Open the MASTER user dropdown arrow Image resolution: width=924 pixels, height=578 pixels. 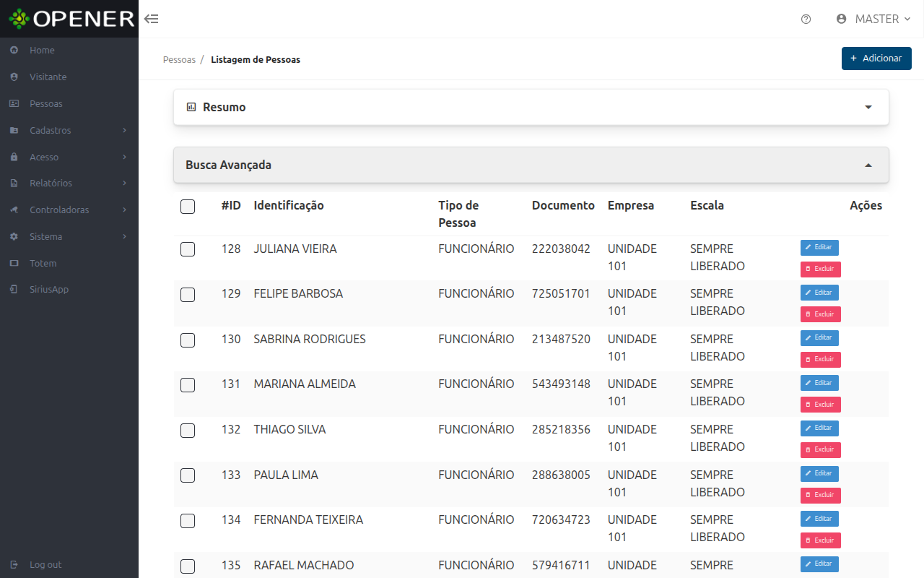click(907, 19)
